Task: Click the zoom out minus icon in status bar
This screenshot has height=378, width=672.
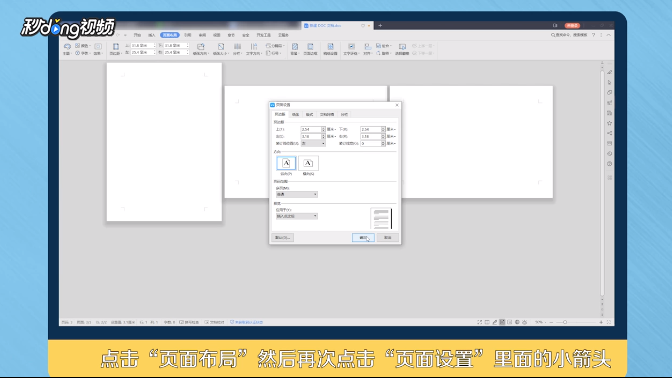Action: point(551,322)
